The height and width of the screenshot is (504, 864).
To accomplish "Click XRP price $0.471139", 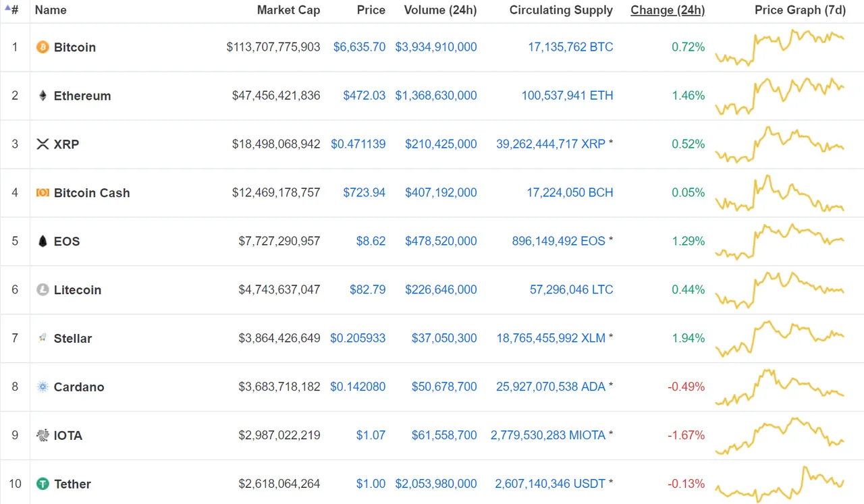I will click(x=358, y=144).
